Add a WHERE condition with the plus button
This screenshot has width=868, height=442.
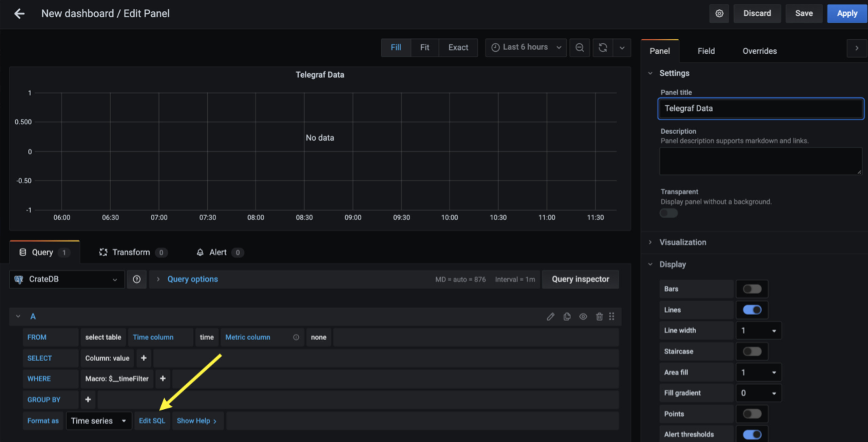(163, 379)
